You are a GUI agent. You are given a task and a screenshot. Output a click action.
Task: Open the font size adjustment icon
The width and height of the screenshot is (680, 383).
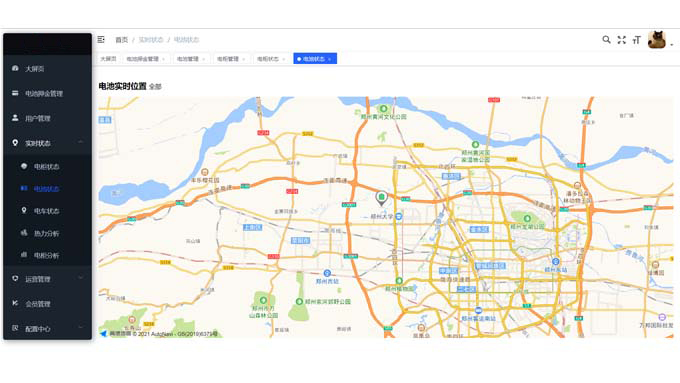click(636, 40)
